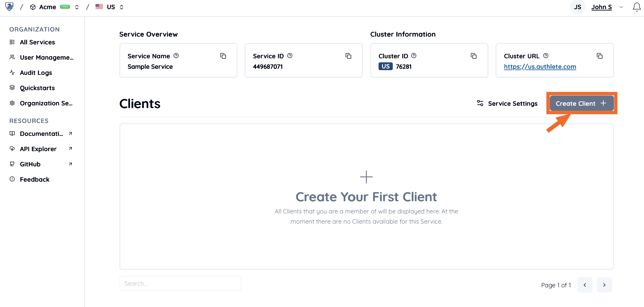Open Feedback in the sidebar
The width and height of the screenshot is (644, 307).
click(35, 180)
